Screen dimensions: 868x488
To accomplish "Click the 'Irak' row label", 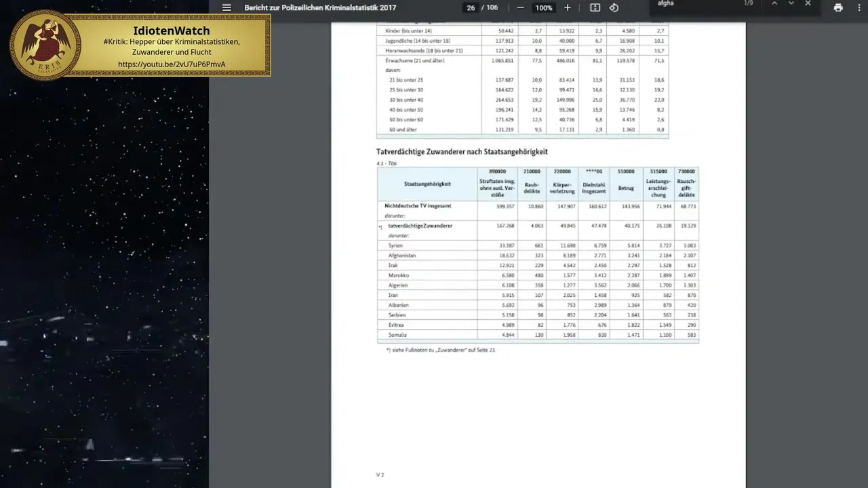I will (393, 265).
